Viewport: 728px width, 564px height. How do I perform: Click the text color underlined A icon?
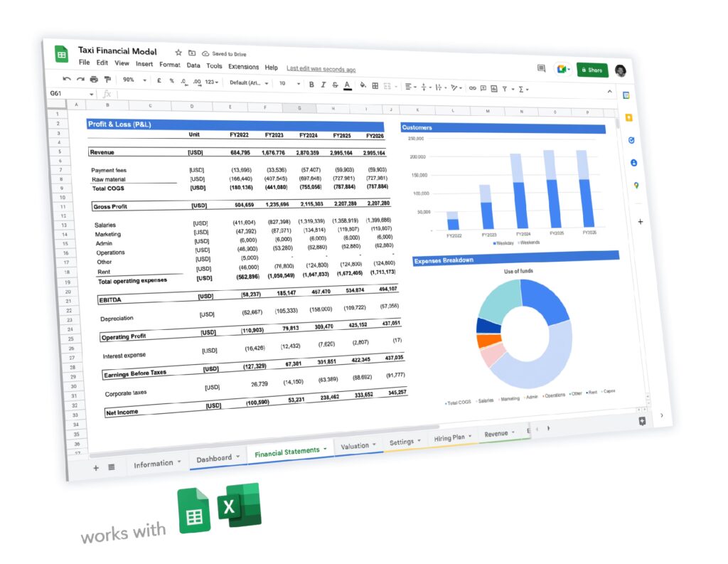point(347,85)
